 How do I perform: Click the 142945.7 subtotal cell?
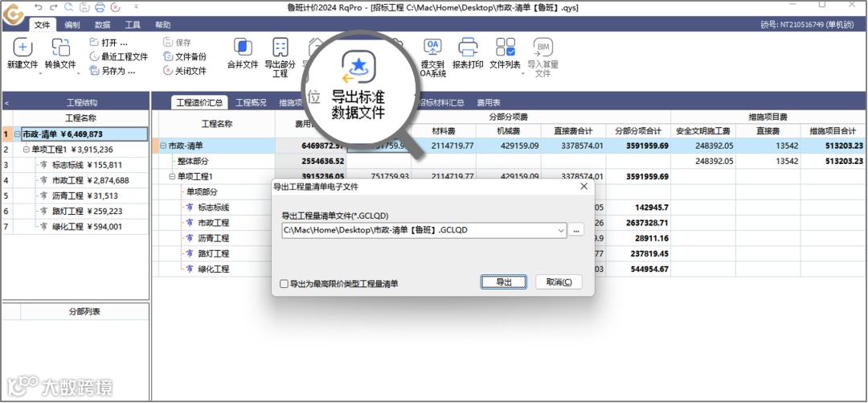(637, 208)
